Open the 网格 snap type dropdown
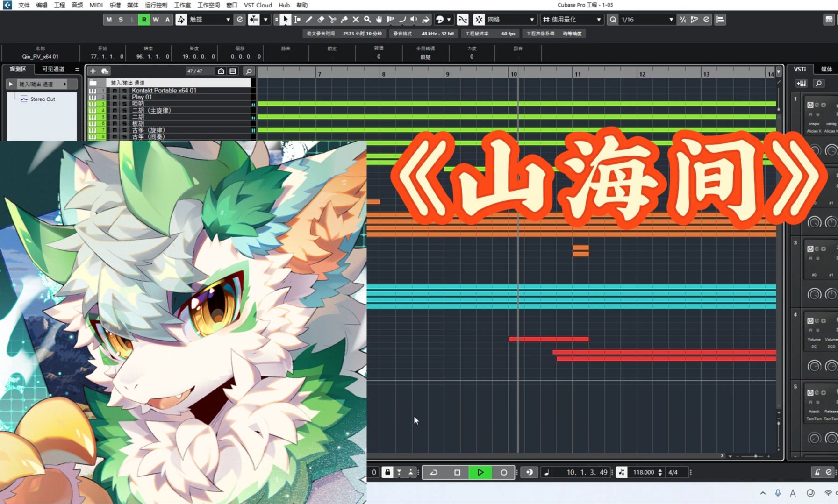The image size is (838, 504). (x=510, y=20)
